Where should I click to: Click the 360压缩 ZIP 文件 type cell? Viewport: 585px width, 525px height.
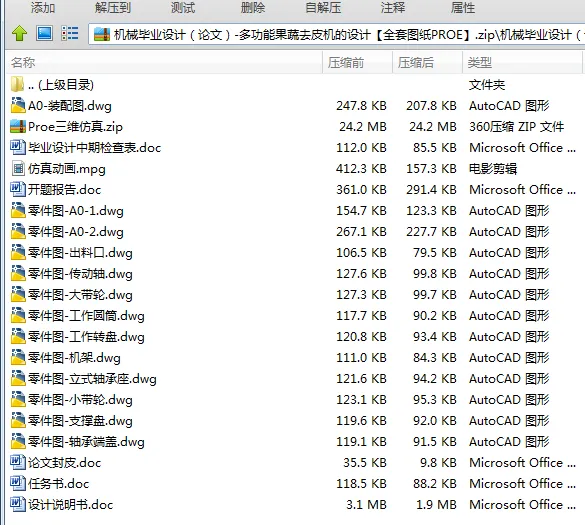(516, 127)
